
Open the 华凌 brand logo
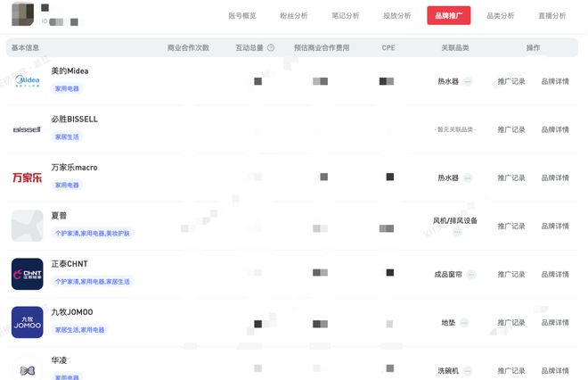pos(27,370)
